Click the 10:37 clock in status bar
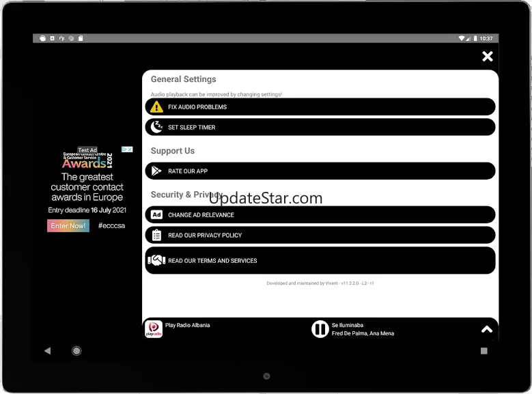Viewport: 532px width, 394px height. pyautogui.click(x=486, y=38)
